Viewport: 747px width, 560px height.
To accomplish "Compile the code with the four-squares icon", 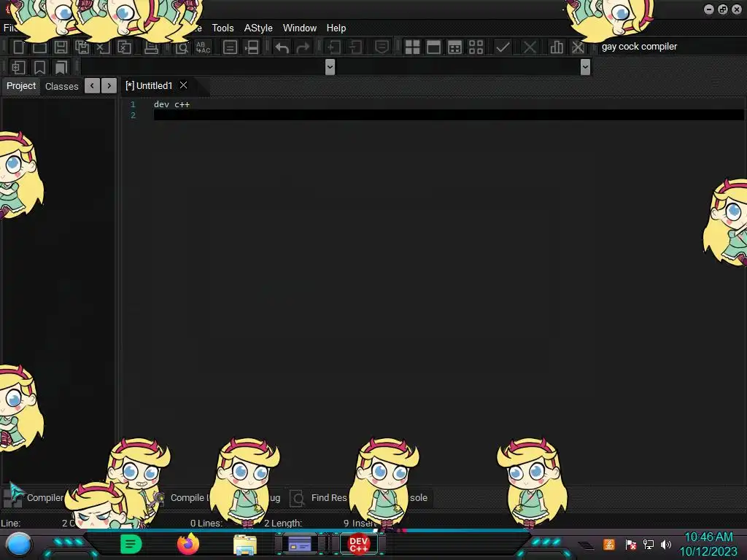I will [413, 47].
